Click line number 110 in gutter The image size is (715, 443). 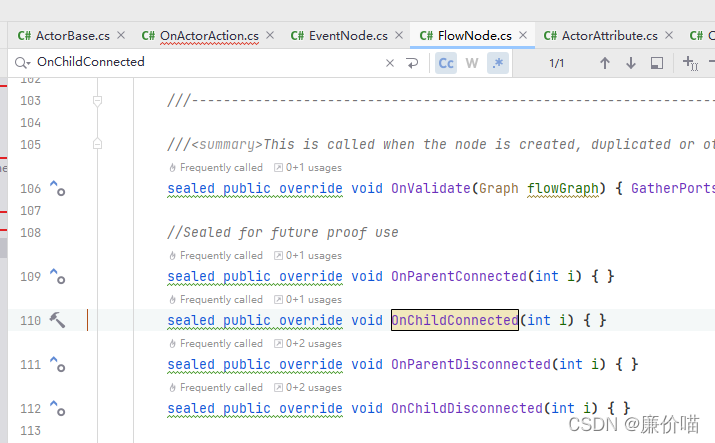coord(31,320)
